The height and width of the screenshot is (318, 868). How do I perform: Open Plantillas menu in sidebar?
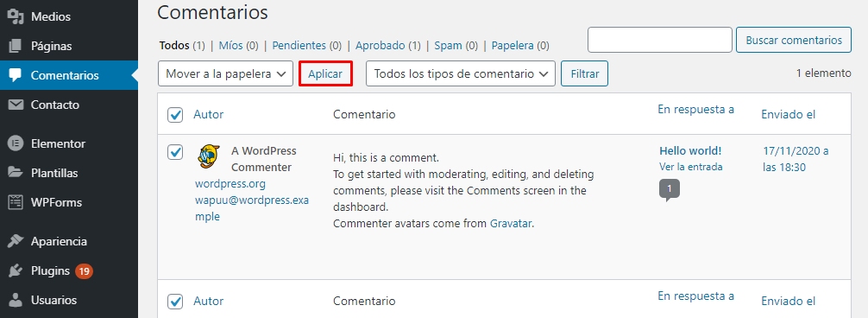tap(69, 173)
